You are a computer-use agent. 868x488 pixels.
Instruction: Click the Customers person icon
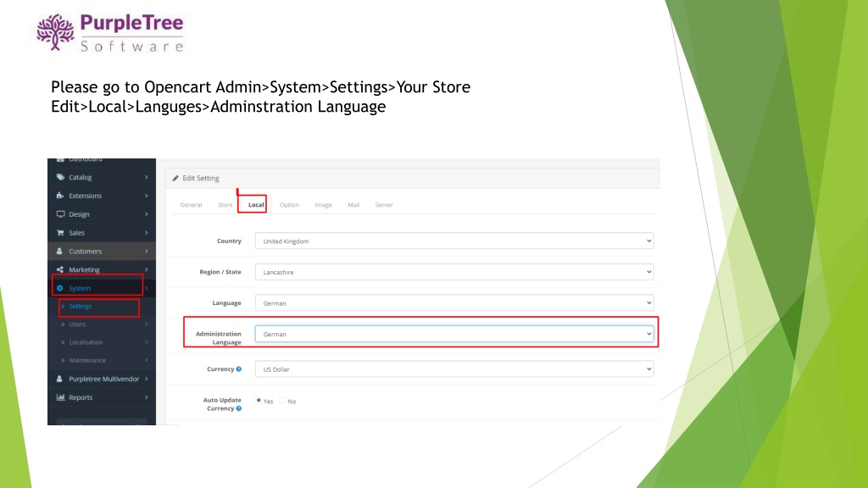click(60, 251)
